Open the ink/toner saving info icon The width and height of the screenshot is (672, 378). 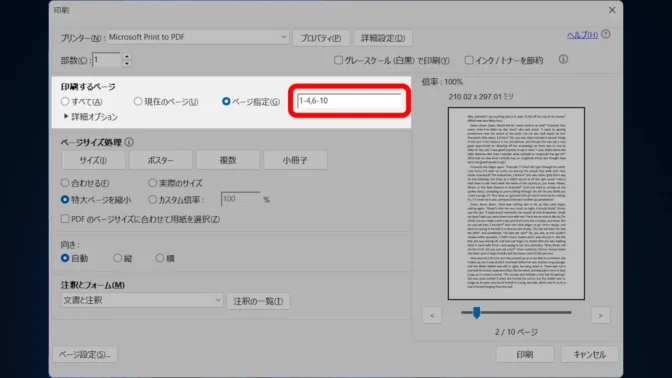point(563,60)
